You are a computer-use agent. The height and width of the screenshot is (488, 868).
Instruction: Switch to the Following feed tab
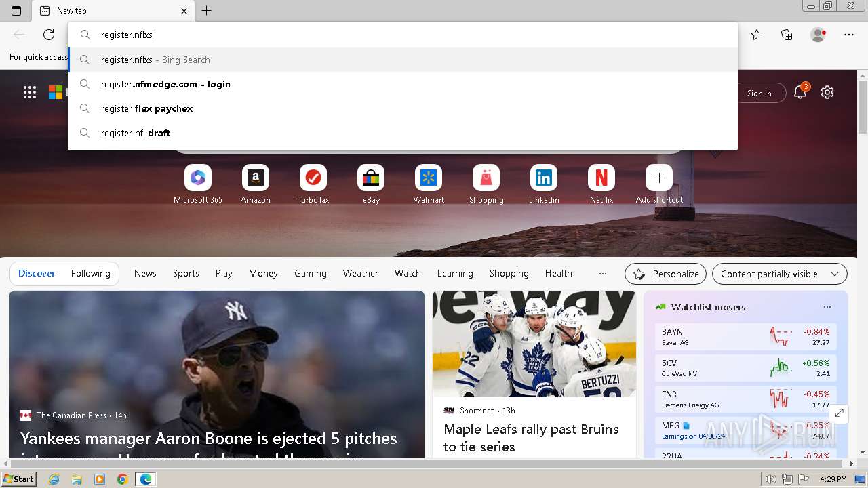(x=90, y=273)
